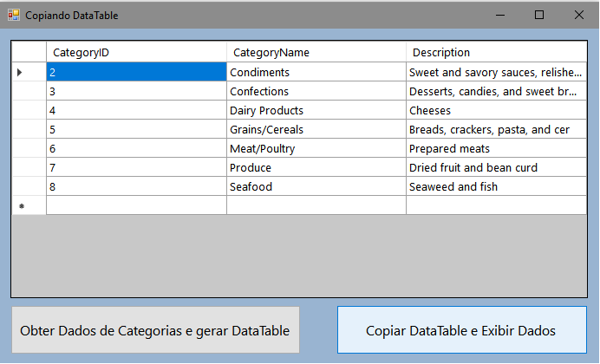Click Copiar DataTable e Exibir Dados button

[462, 330]
